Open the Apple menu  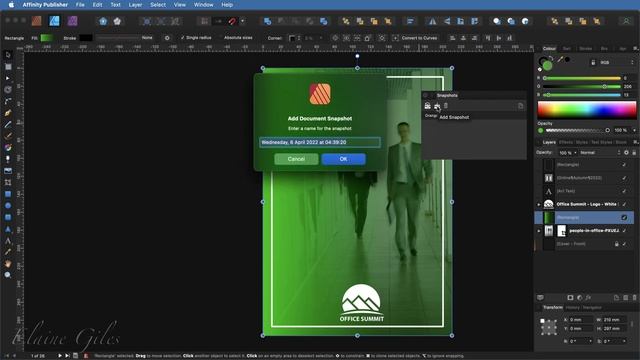(x=11, y=5)
